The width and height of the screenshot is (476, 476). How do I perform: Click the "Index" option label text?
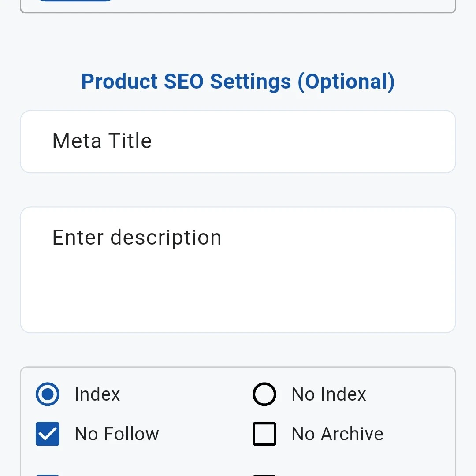click(97, 394)
